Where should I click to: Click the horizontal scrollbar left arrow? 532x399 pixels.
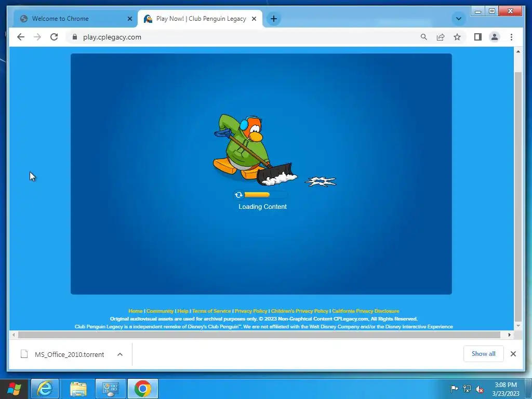pyautogui.click(x=14, y=335)
